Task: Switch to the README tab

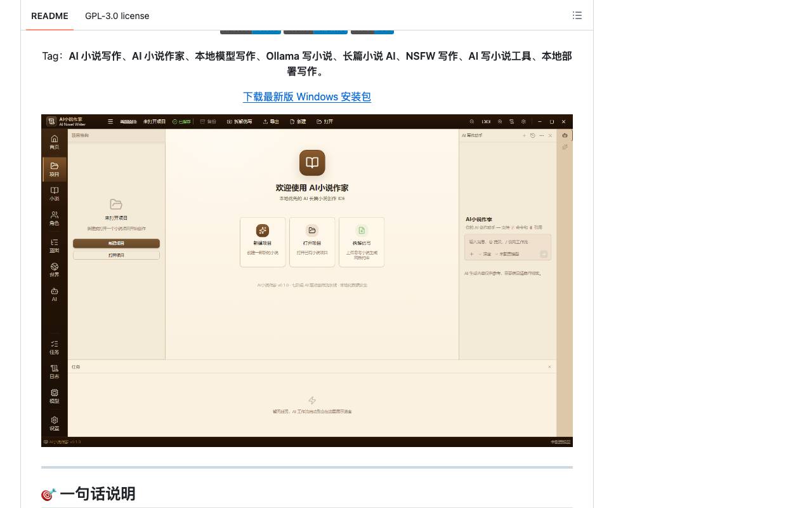Action: point(49,16)
